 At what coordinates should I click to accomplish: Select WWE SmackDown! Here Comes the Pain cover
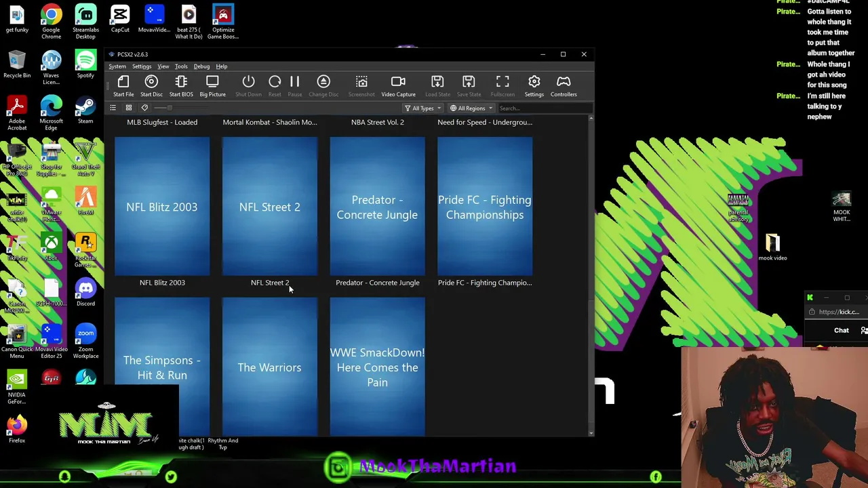(x=378, y=366)
